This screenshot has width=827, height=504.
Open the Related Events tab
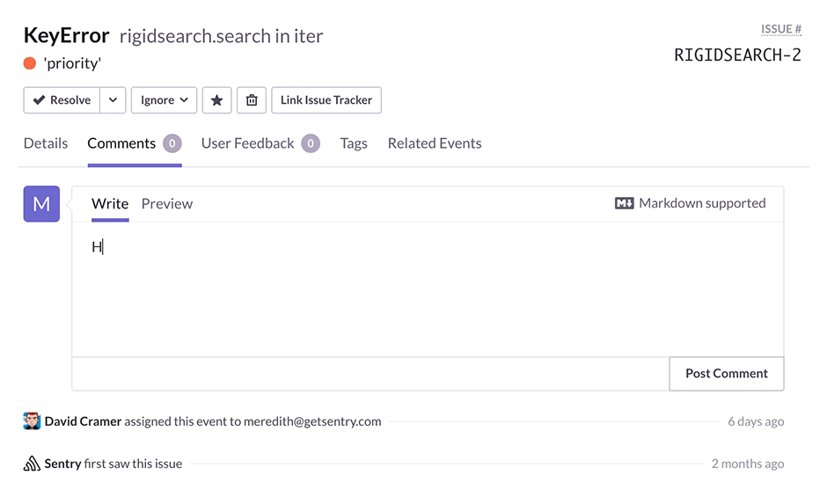coord(435,143)
